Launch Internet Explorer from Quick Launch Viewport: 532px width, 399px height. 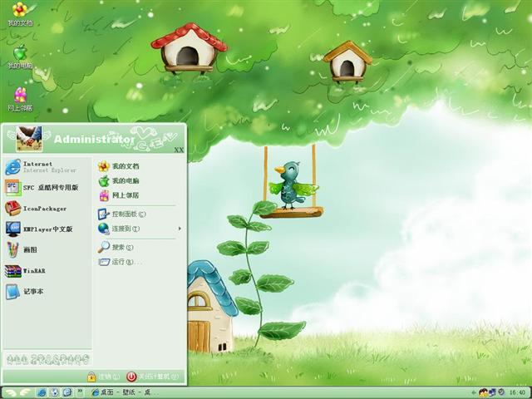42,392
